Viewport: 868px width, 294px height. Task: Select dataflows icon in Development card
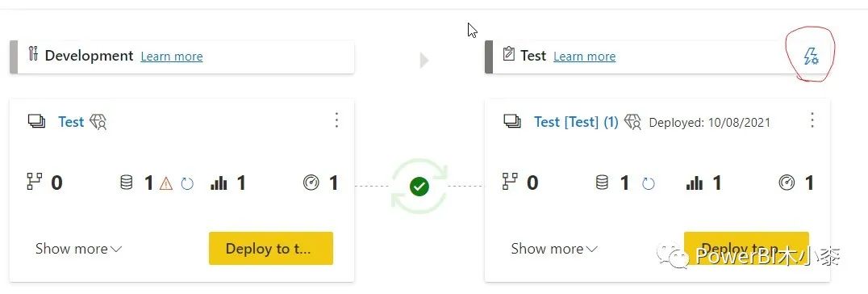coord(35,182)
